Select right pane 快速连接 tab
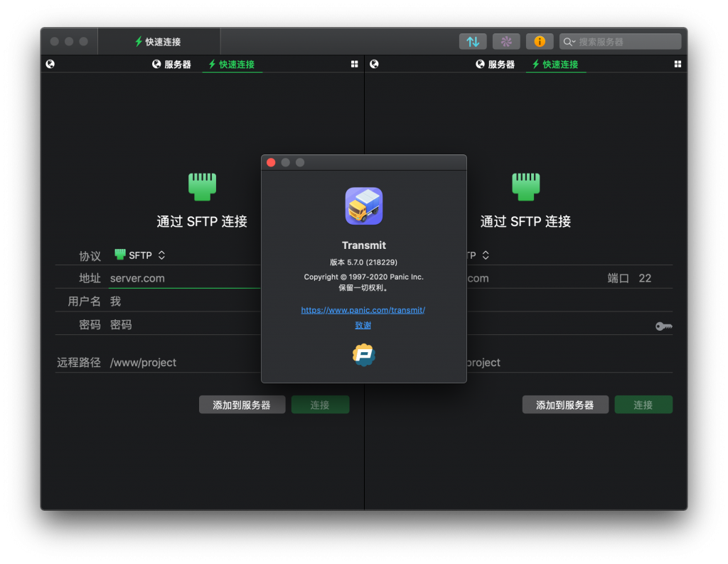This screenshot has width=728, height=564. pos(555,64)
